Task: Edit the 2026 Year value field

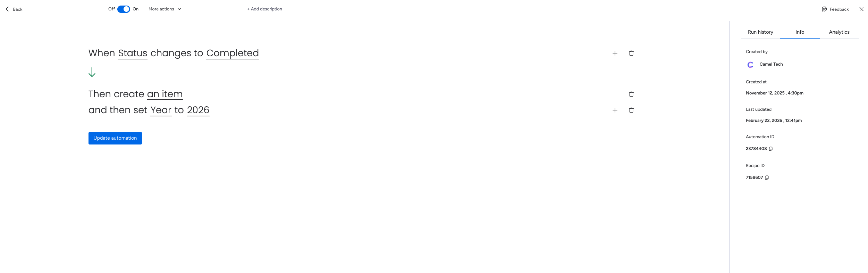Action: [x=198, y=110]
